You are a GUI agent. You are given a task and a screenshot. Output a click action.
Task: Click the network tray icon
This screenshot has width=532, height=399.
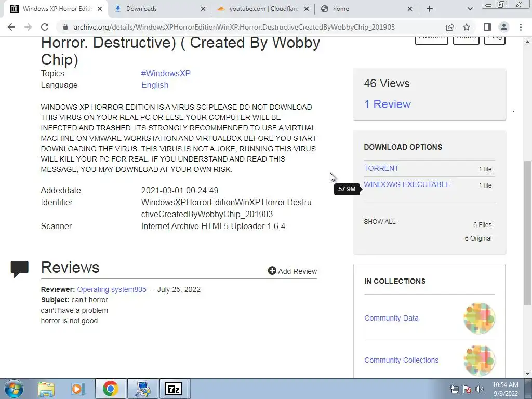pos(454,389)
